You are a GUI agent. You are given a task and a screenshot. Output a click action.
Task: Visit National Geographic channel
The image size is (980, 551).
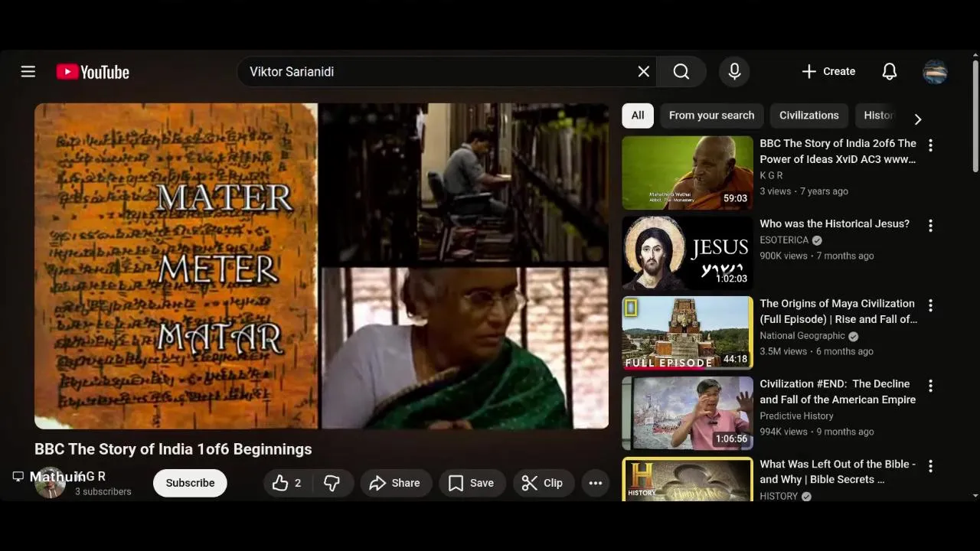click(x=802, y=336)
